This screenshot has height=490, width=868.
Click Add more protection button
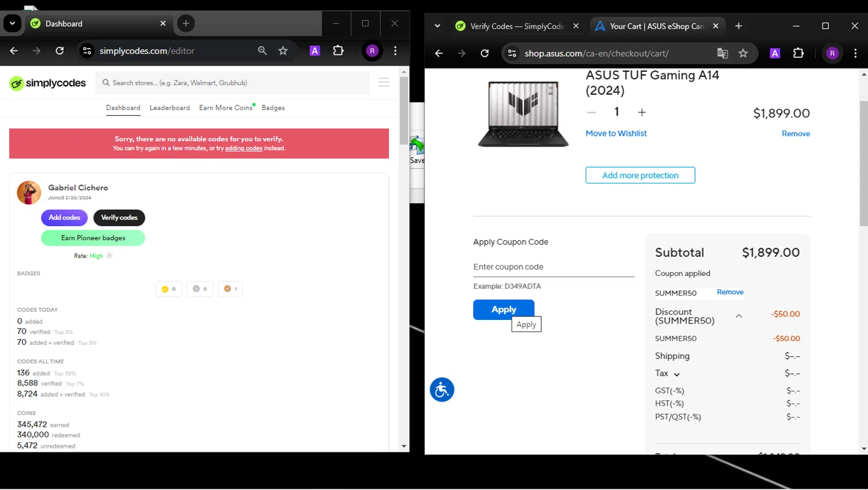click(x=640, y=175)
